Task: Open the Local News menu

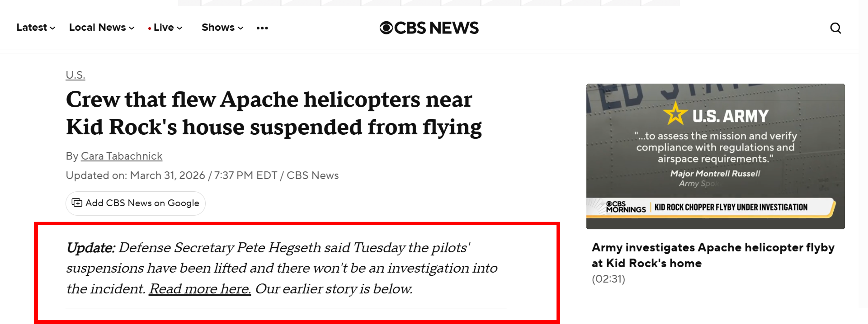Action: coord(102,27)
